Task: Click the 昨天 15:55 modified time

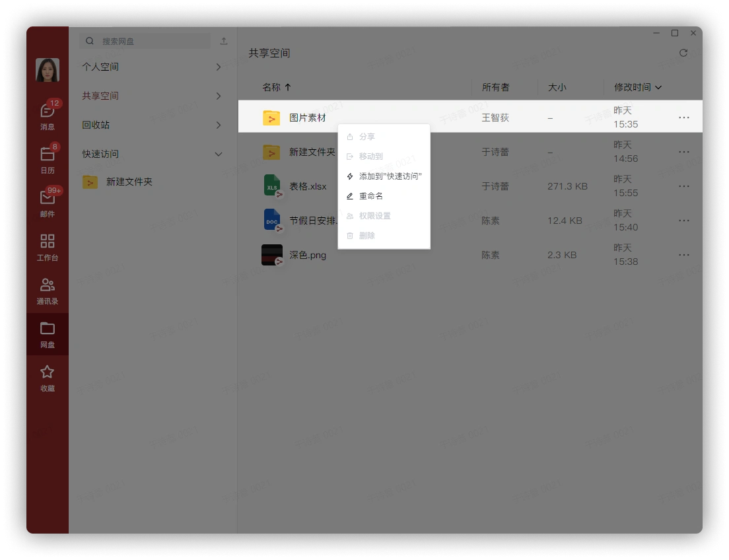Action: [x=626, y=186]
